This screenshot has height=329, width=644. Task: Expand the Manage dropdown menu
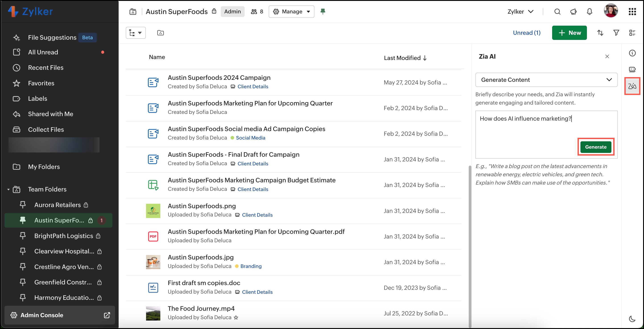pyautogui.click(x=291, y=12)
